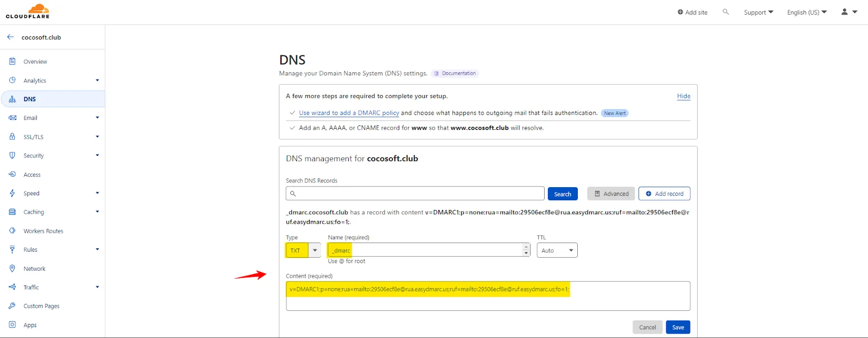Cancel the DNS record edit
Screen dimensions: 868x338
click(x=648, y=327)
